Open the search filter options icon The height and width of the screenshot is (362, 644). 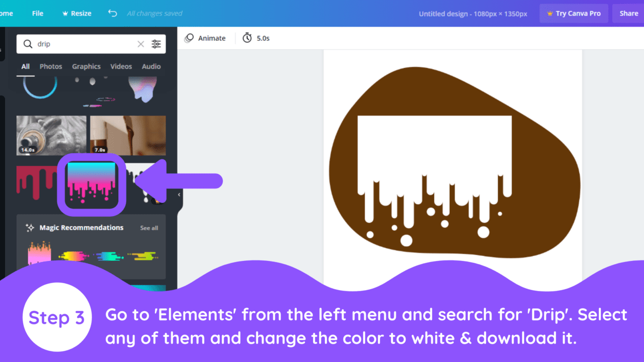click(156, 44)
